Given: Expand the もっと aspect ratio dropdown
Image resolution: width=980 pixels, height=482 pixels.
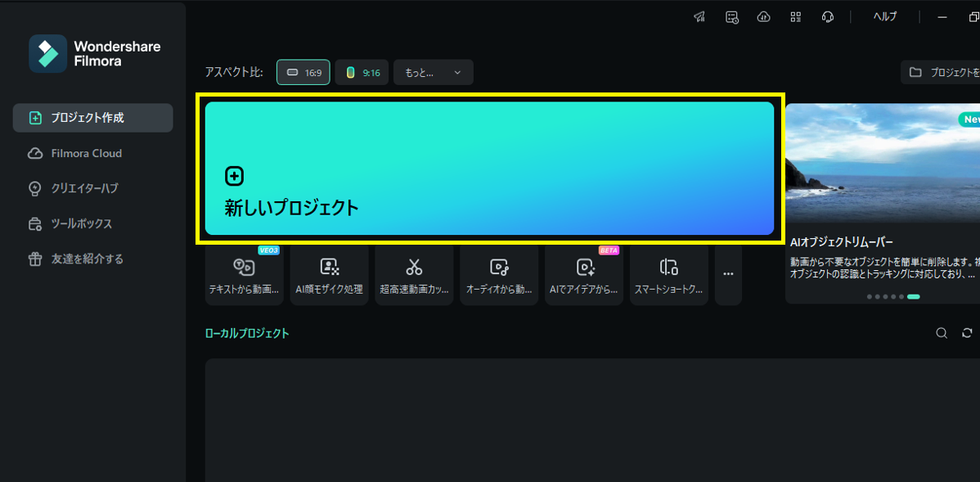Looking at the screenshot, I should tap(433, 72).
